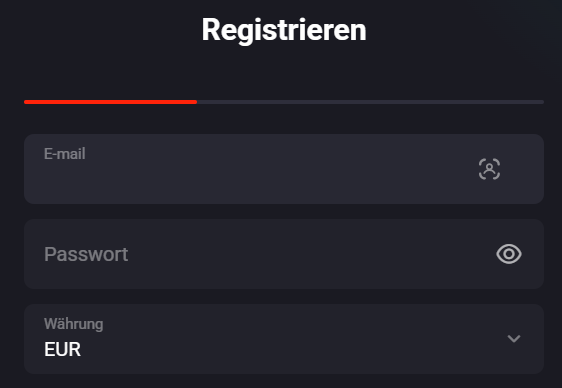This screenshot has width=562, height=388.
Task: Click the E-mail floating label
Action: [65, 154]
